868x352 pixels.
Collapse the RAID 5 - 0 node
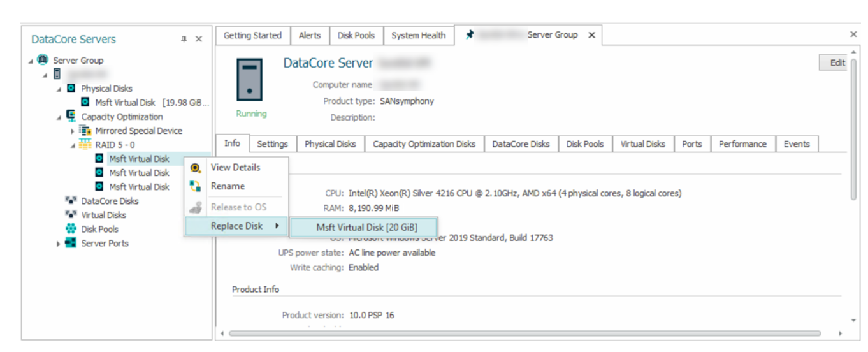pos(73,145)
